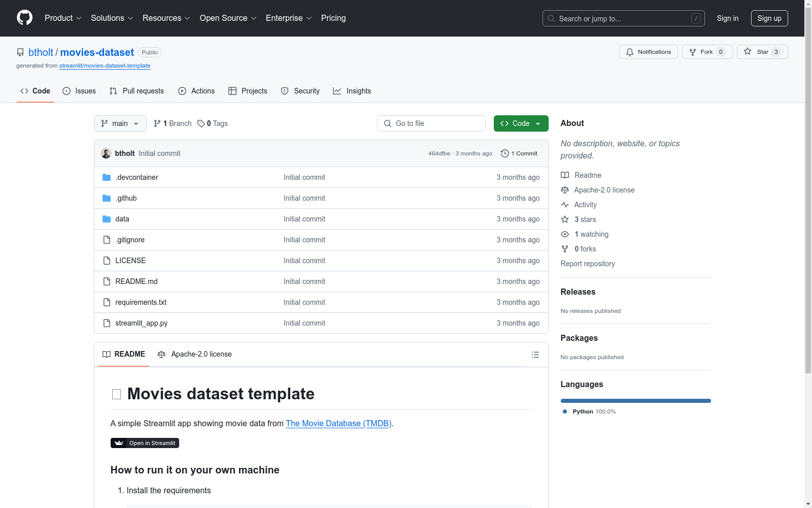Image resolution: width=812 pixels, height=508 pixels.
Task: Click the Python language progress bar
Action: tap(636, 401)
